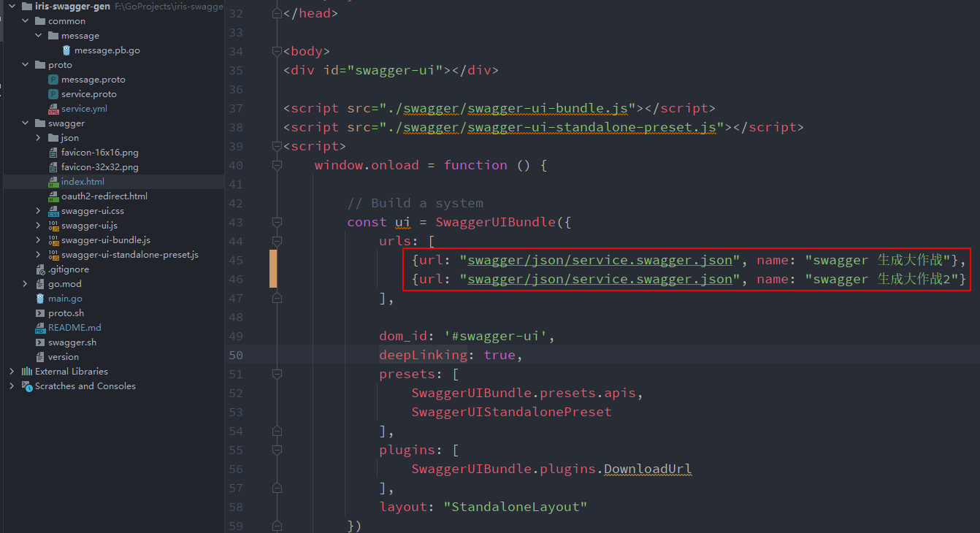Click SwaggerUIStandalonePreset on line 53
Image resolution: width=980 pixels, height=533 pixels.
(x=511, y=412)
